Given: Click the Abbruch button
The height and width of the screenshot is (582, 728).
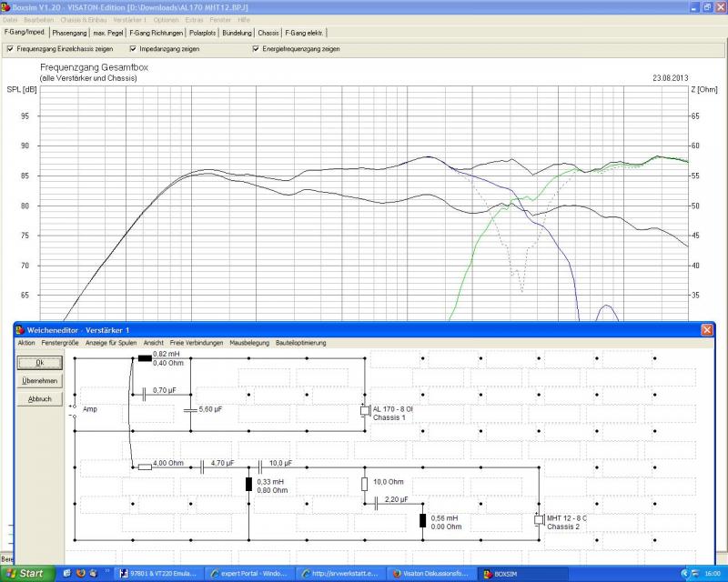Looking at the screenshot, I should pyautogui.click(x=39, y=399).
